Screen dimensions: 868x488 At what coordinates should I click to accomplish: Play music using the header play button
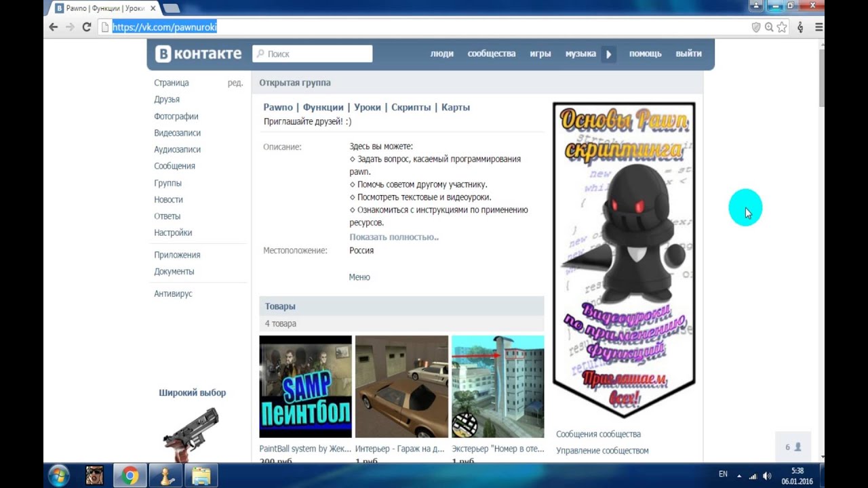click(x=608, y=54)
